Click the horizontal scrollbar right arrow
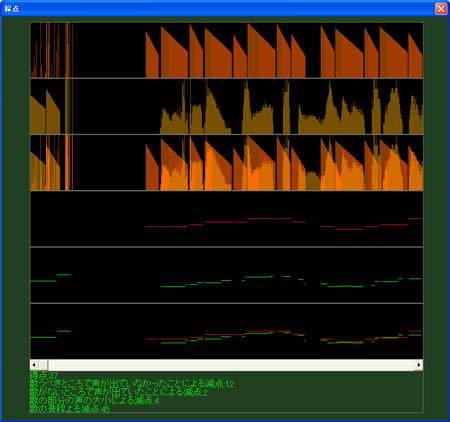 coord(419,365)
